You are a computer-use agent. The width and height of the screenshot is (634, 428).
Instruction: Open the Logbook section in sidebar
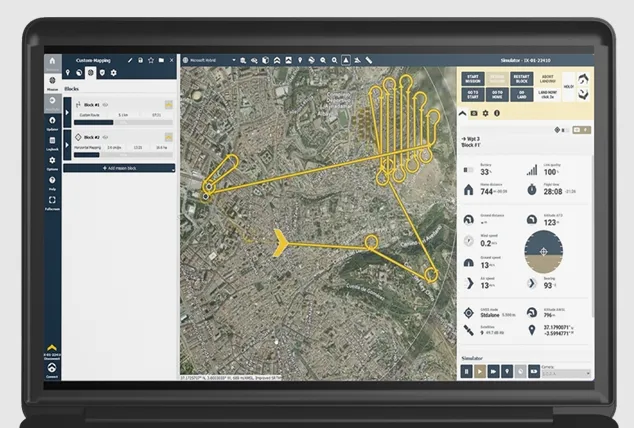coord(53,143)
